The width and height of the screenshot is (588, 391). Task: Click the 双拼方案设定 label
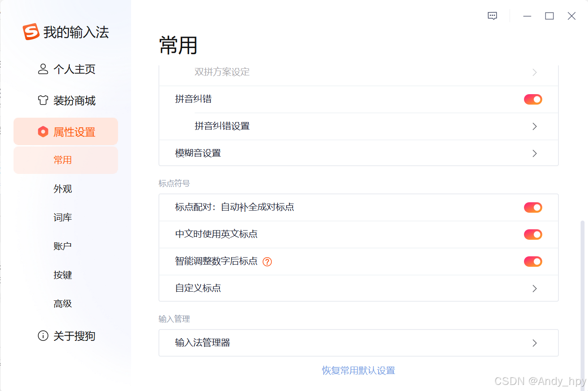(222, 72)
